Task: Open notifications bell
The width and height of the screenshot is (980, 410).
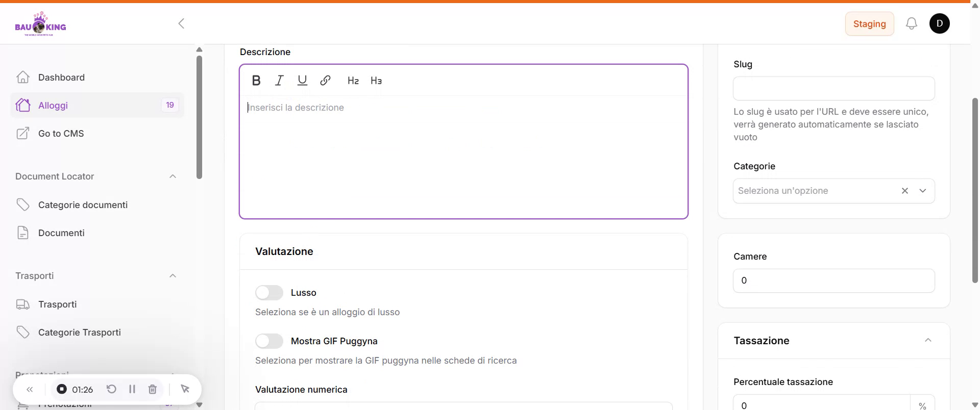Action: tap(912, 23)
